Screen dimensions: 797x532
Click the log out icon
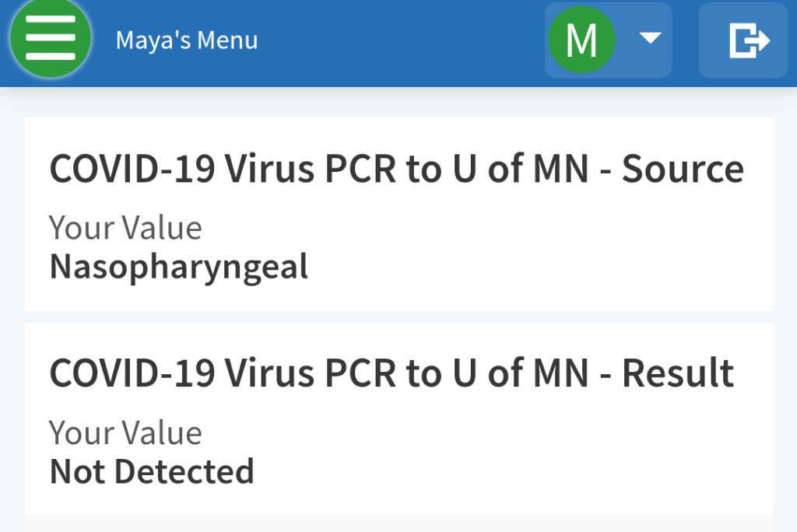click(748, 40)
